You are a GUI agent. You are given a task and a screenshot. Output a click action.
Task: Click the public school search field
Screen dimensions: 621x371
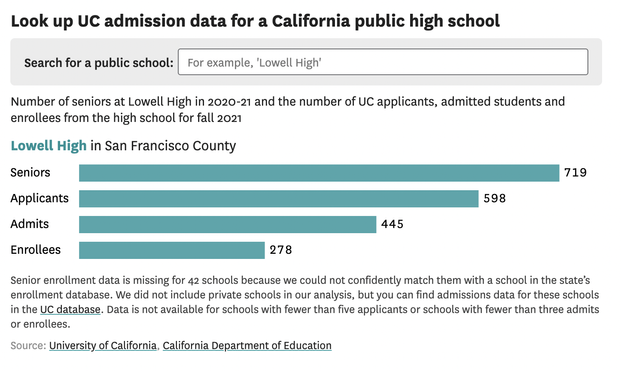(383, 62)
